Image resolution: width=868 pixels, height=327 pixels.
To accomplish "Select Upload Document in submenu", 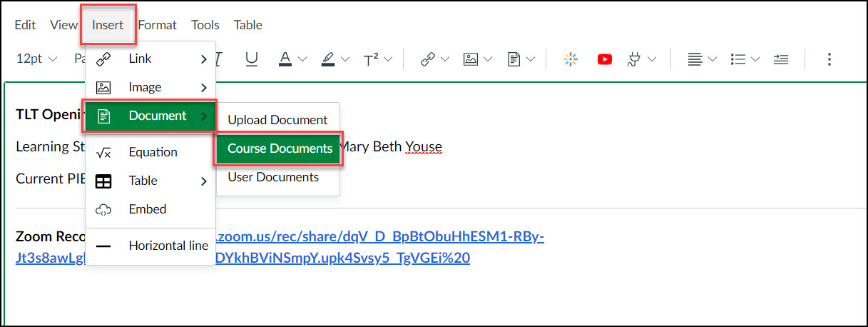I will [278, 120].
